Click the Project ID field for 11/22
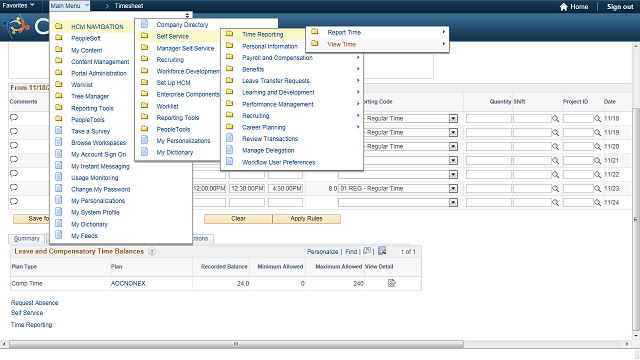This screenshot has width=640, height=360. [x=578, y=175]
